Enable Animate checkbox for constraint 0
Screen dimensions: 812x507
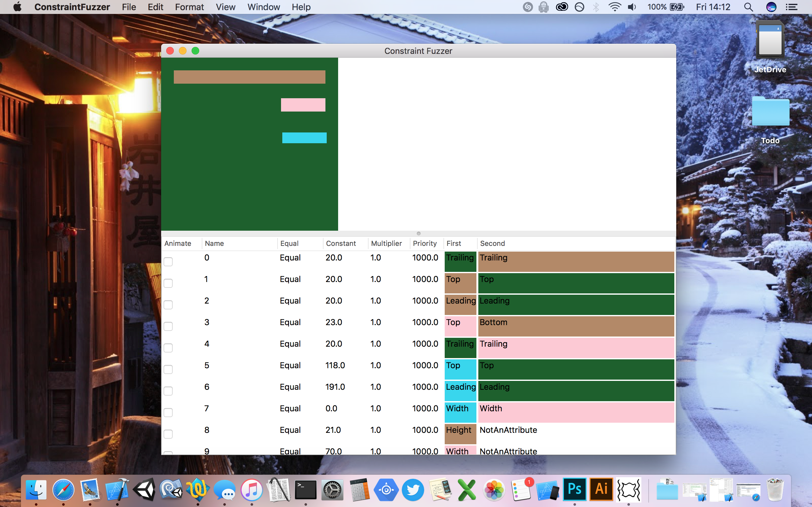168,261
